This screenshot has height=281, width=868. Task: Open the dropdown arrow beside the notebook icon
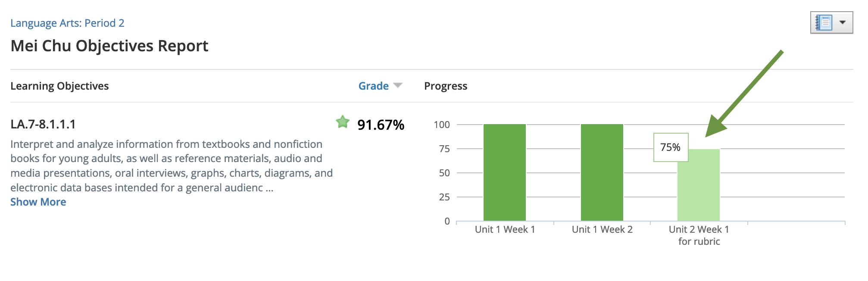(843, 22)
